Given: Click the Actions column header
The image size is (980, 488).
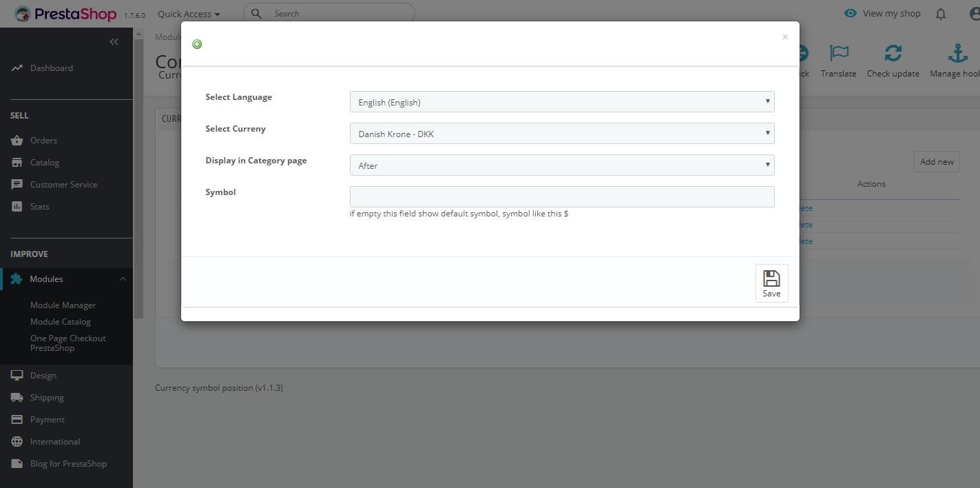Looking at the screenshot, I should [x=871, y=184].
